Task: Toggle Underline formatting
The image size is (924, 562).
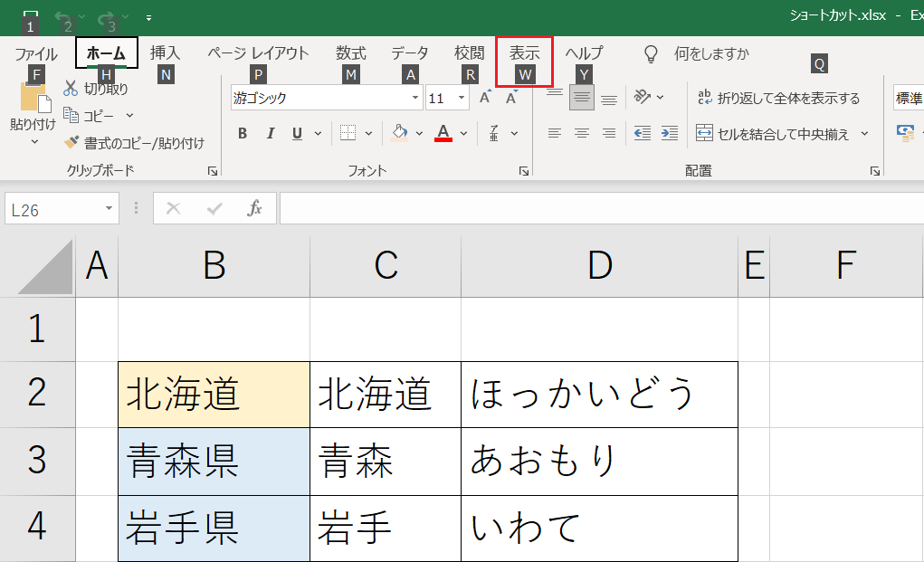Action: click(297, 133)
